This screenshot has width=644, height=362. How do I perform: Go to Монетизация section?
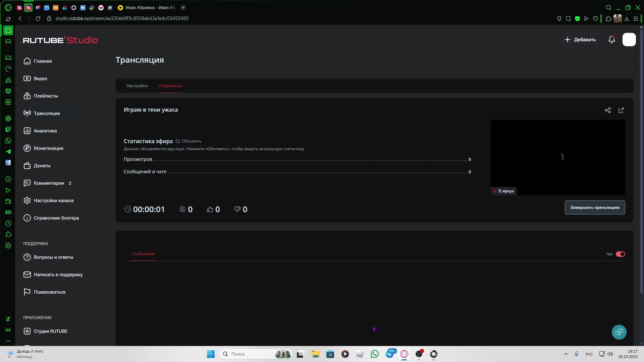click(48, 148)
